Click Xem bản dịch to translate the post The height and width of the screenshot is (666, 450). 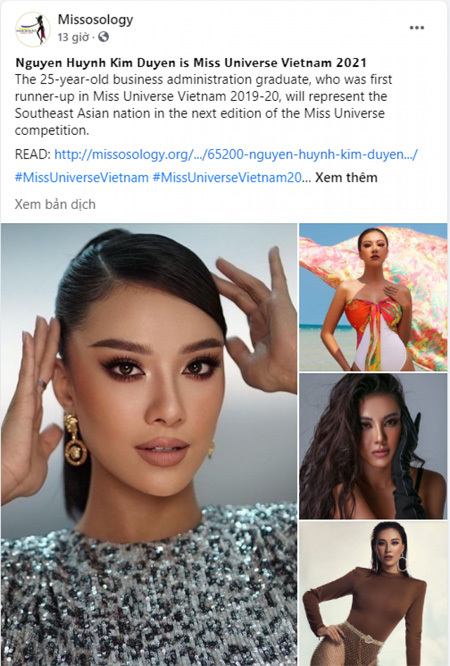click(55, 204)
